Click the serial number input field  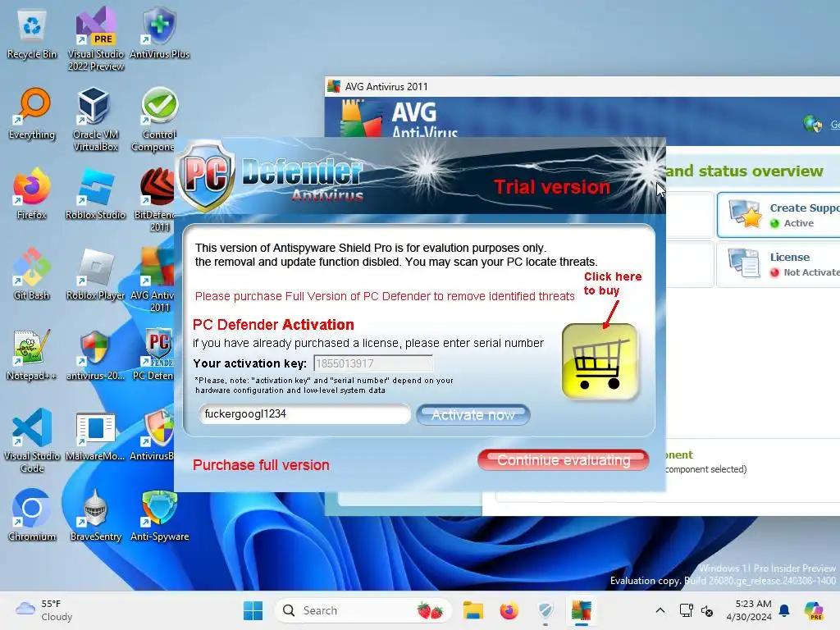[x=304, y=414]
